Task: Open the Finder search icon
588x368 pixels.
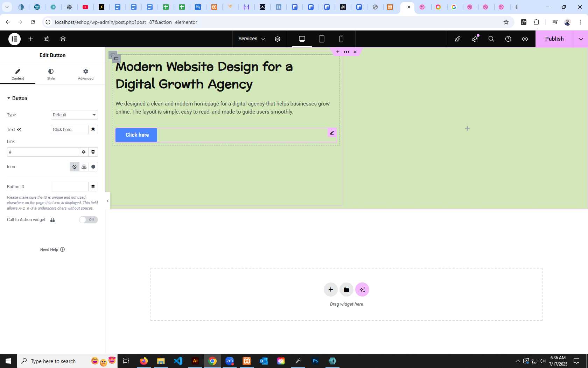Action: point(491,39)
